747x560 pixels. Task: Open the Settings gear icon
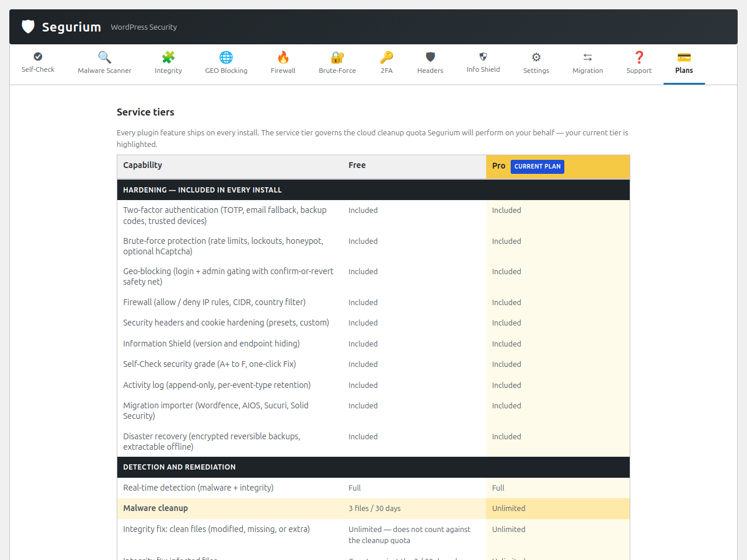tap(536, 57)
